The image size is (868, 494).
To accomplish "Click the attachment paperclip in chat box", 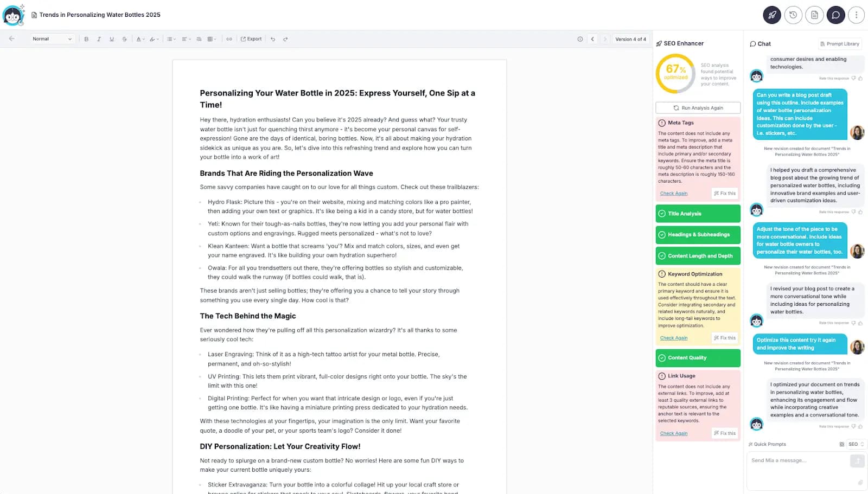I will tap(860, 482).
